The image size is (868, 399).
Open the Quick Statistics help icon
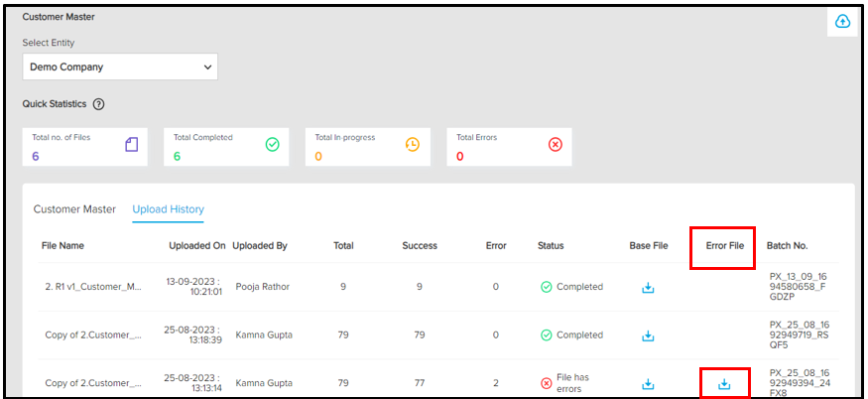[98, 104]
